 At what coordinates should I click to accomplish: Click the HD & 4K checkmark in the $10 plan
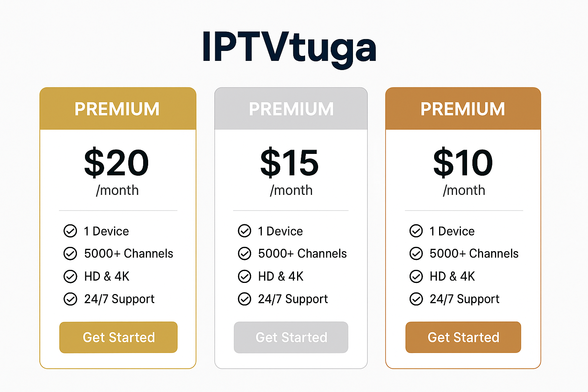pos(416,276)
